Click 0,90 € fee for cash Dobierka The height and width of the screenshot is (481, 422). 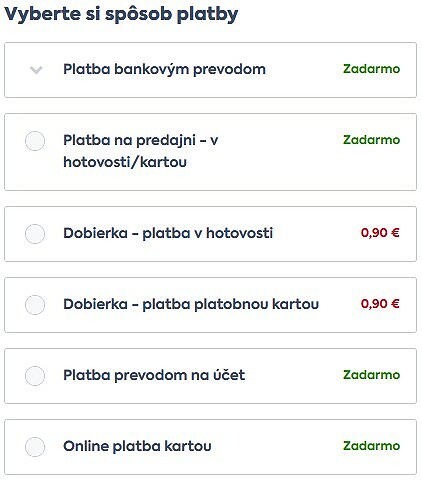tap(380, 233)
